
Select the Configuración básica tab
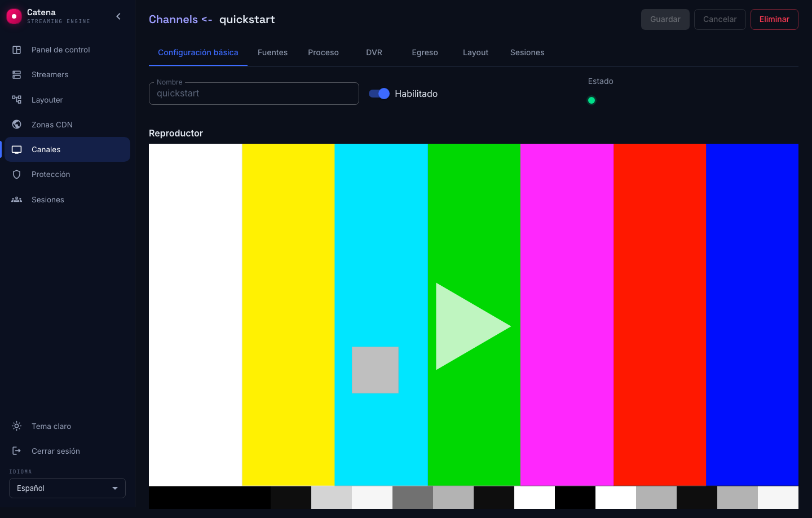click(198, 52)
